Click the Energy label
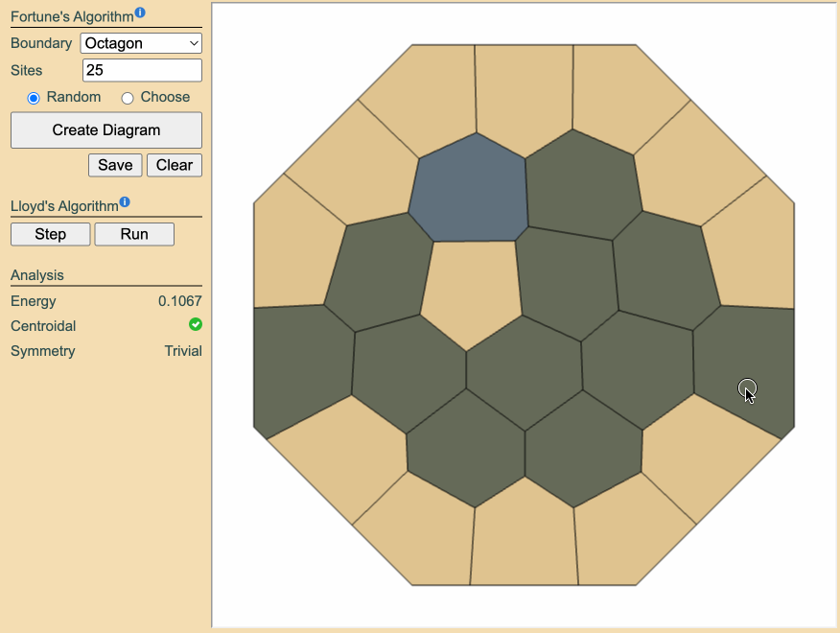Screen dimensions: 840x633 click(x=34, y=301)
